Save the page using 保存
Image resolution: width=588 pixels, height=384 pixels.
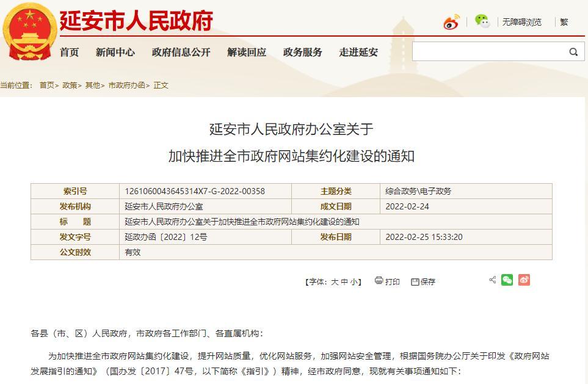pyautogui.click(x=423, y=281)
